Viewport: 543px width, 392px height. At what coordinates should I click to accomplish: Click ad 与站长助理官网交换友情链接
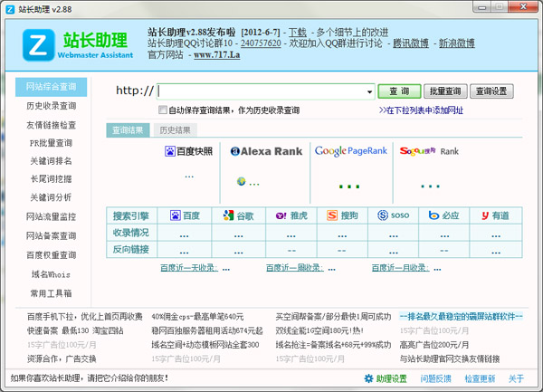[x=450, y=359]
